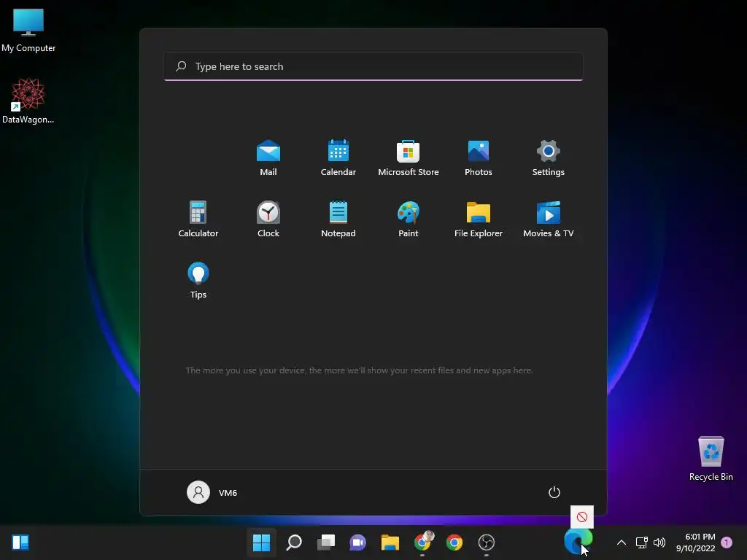747x560 pixels.
Task: Select Recycle Bin on desktop
Action: pos(711,459)
